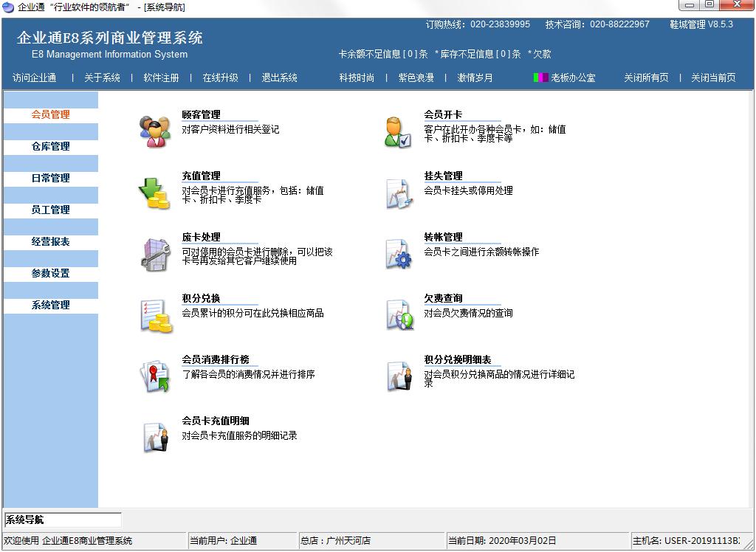Select the 老板办公室 theme label
The image size is (756, 552).
pyautogui.click(x=573, y=77)
